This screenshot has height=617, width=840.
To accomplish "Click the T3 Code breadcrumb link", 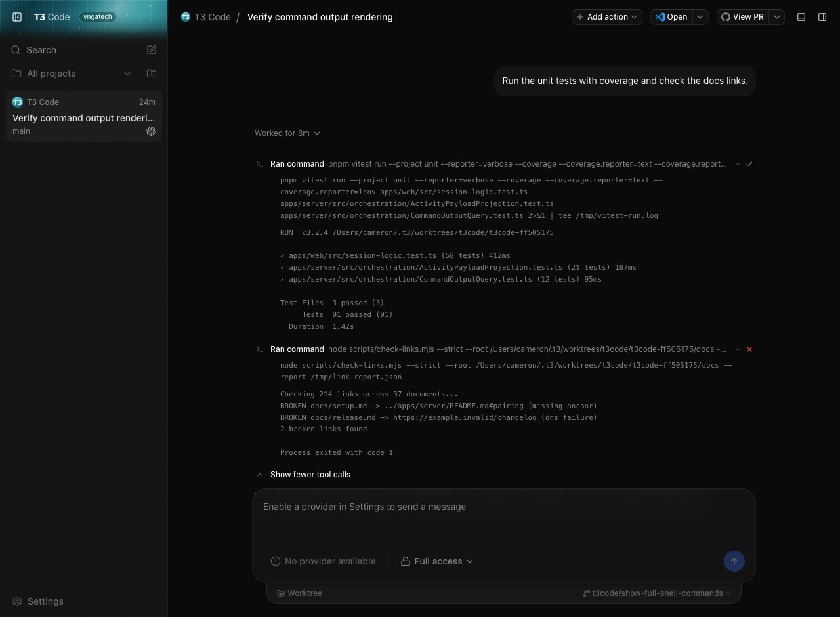I will tap(206, 17).
